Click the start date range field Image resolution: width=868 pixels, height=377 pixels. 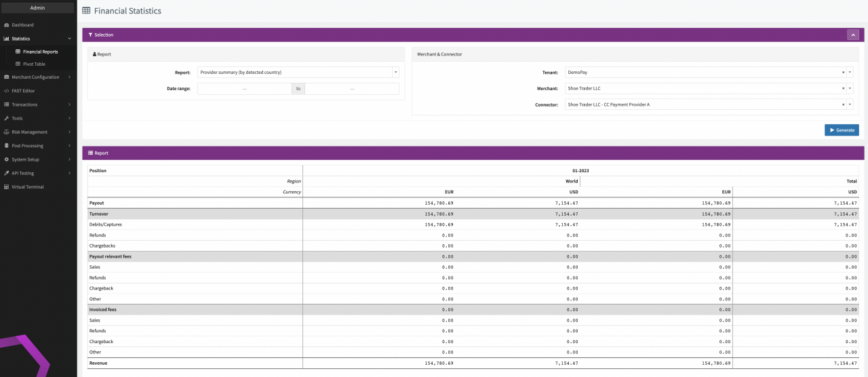244,89
